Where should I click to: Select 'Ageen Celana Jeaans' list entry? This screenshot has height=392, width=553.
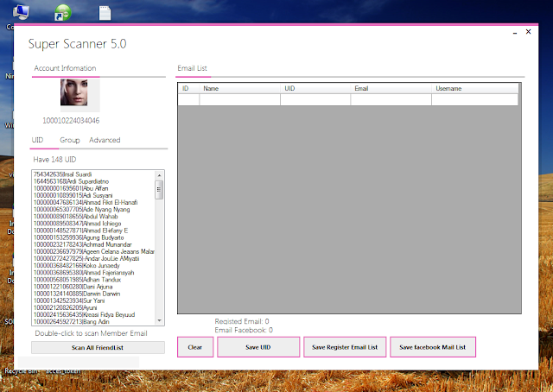coord(94,252)
